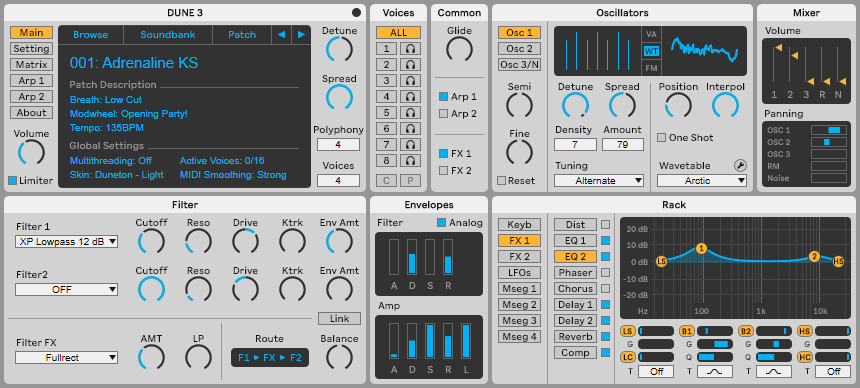Open the Matrix page
This screenshot has width=860, height=388.
tap(31, 65)
